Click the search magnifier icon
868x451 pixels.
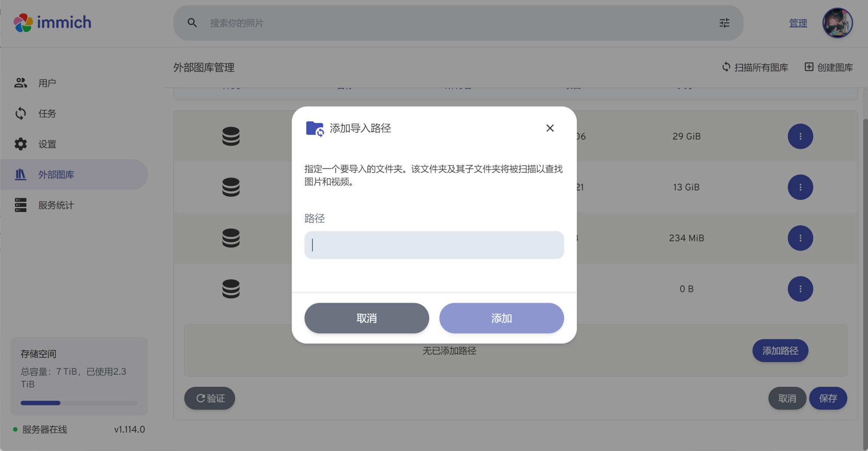click(192, 23)
